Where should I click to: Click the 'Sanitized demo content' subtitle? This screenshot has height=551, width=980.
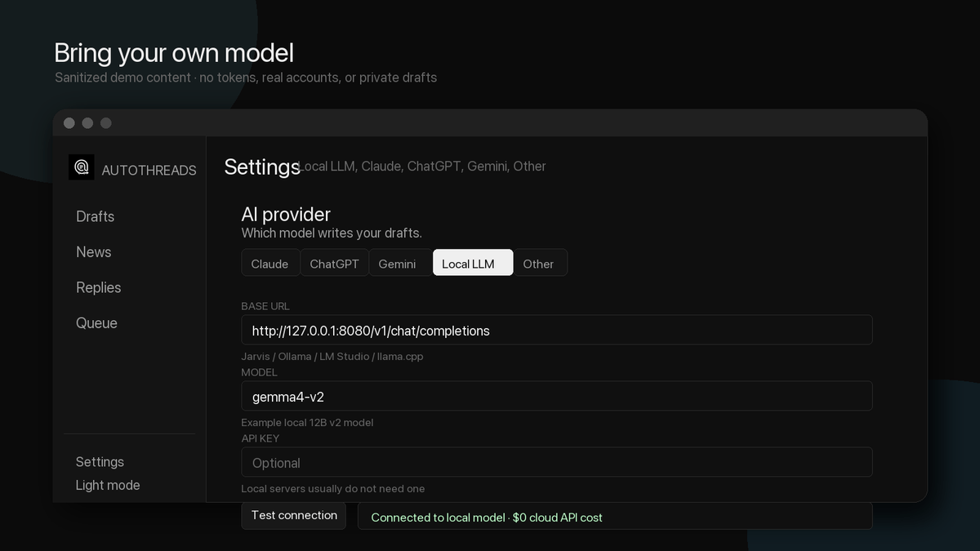[x=246, y=78]
